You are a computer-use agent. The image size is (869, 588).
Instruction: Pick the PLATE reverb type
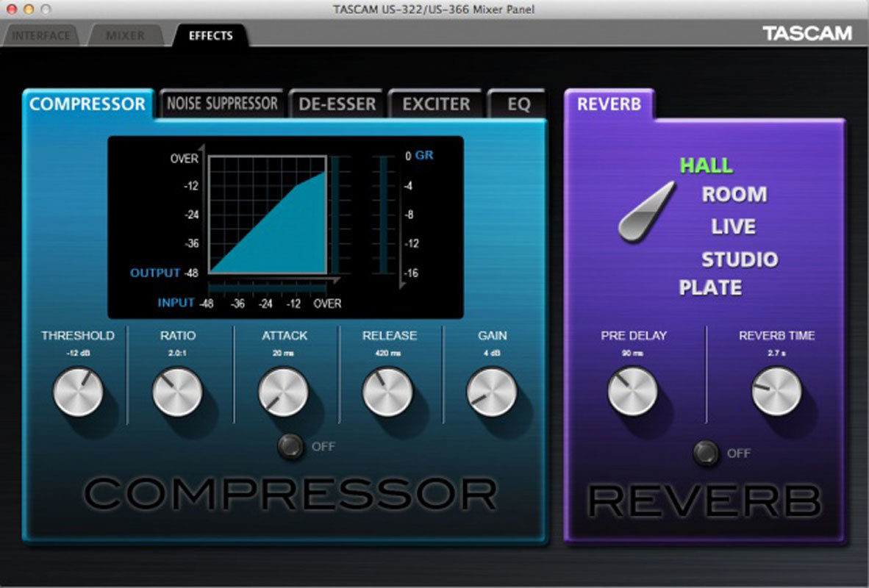(710, 287)
